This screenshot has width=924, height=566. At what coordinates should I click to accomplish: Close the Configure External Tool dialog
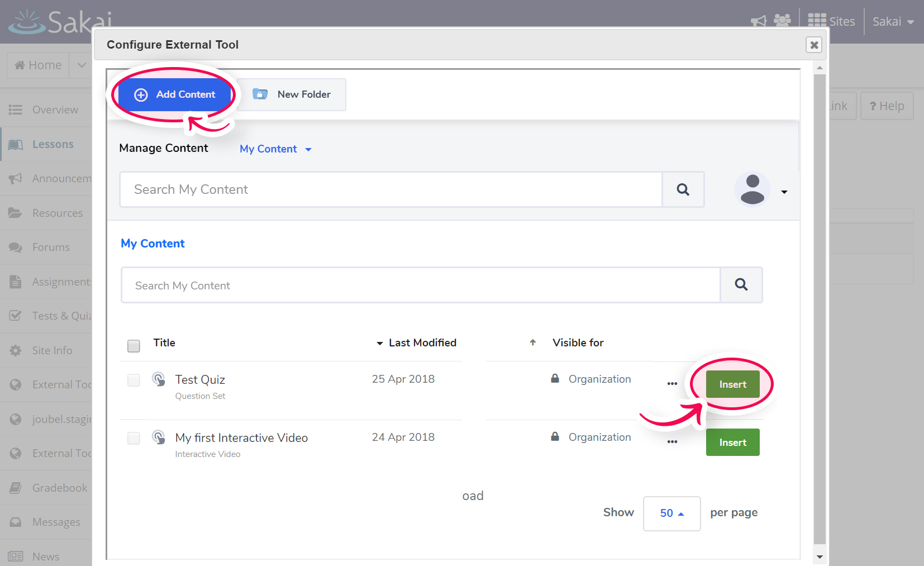click(x=814, y=45)
